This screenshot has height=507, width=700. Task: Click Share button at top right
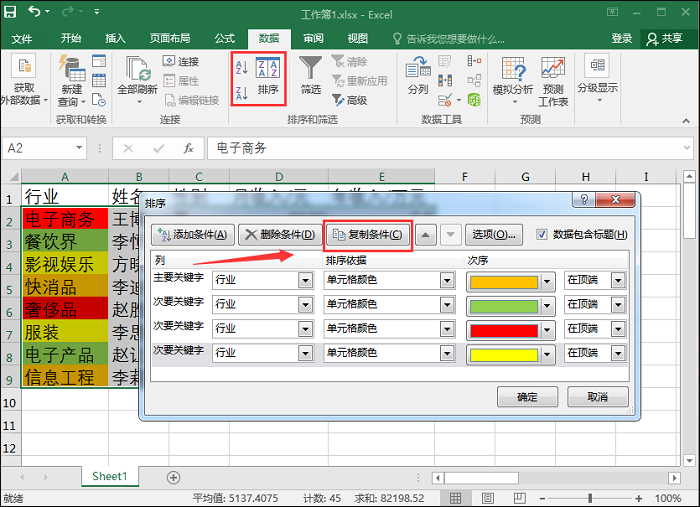(x=664, y=39)
